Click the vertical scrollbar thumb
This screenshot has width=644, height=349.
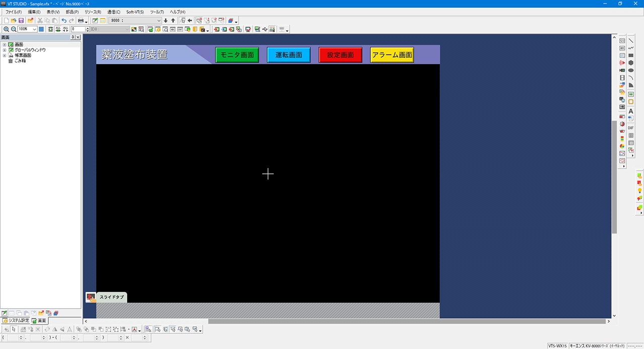(x=614, y=176)
